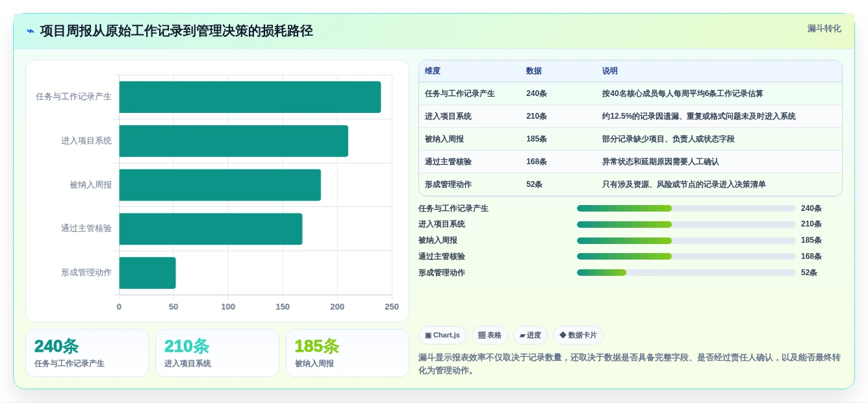Viewport: 868px width, 403px height.
Task: Click the 210条 progress bar
Action: (686, 224)
